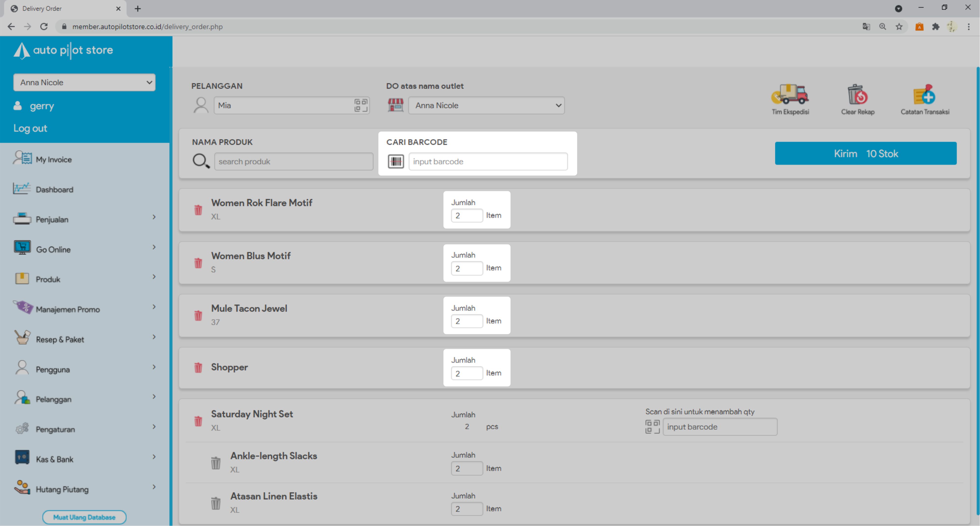Click the Log out link
Image resolution: width=980 pixels, height=526 pixels.
[30, 128]
